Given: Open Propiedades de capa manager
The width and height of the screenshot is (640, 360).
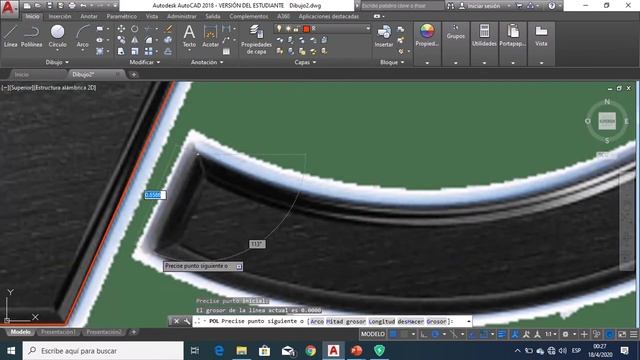Looking at the screenshot, I should 256,39.
